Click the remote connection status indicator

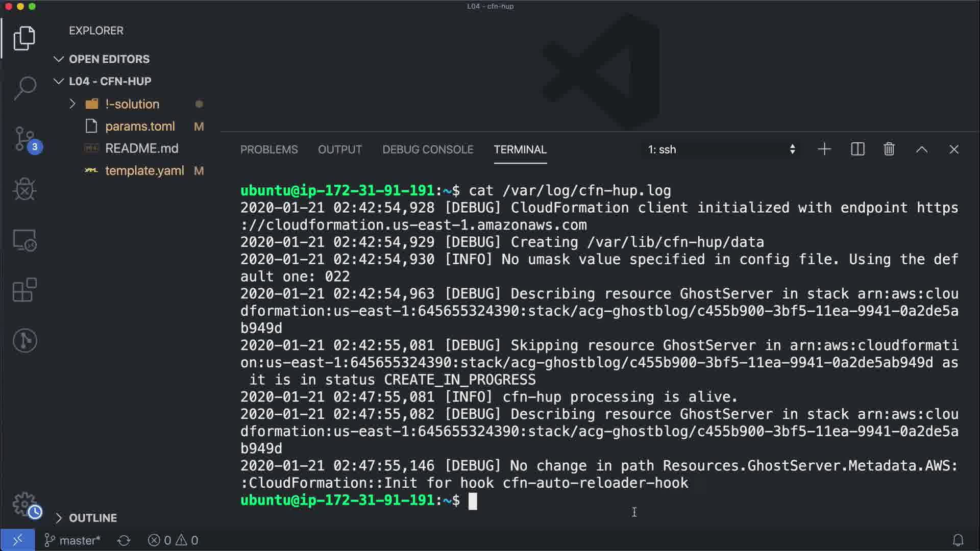17,540
